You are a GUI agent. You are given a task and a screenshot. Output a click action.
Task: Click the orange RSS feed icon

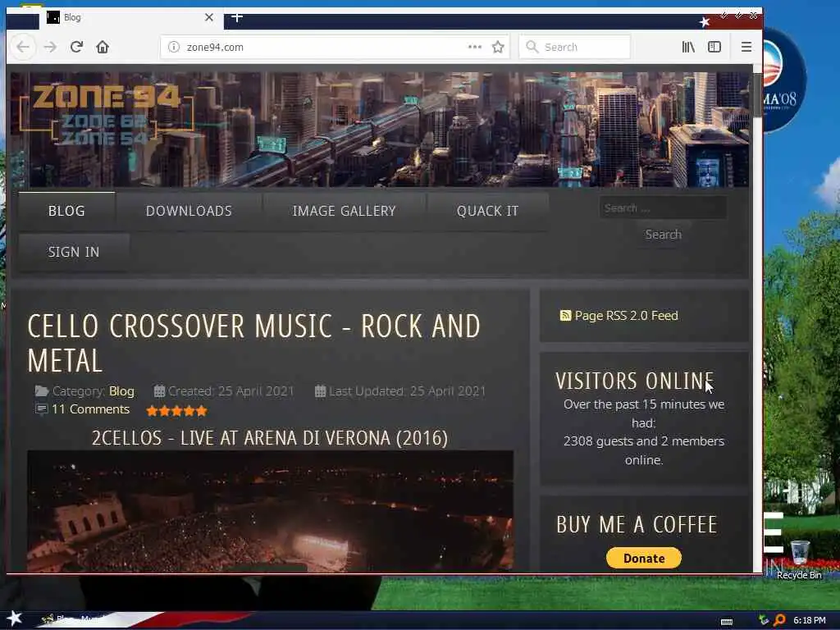click(565, 316)
